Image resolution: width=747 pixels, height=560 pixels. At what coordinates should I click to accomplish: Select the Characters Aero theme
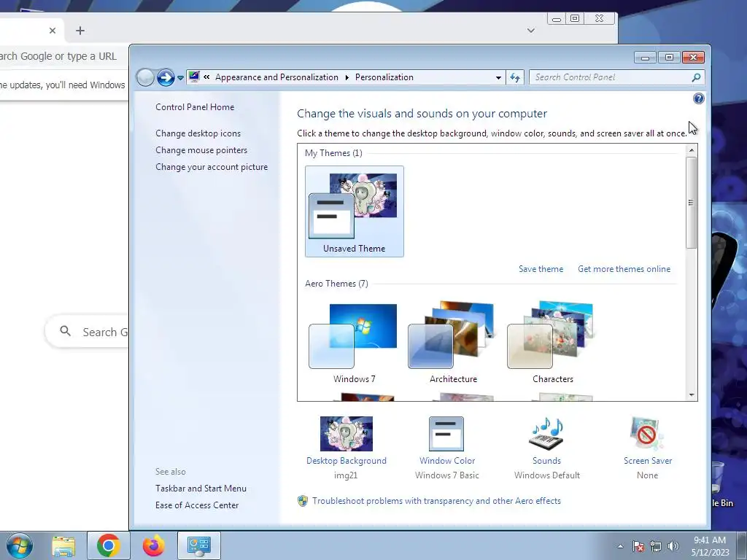[x=552, y=343]
